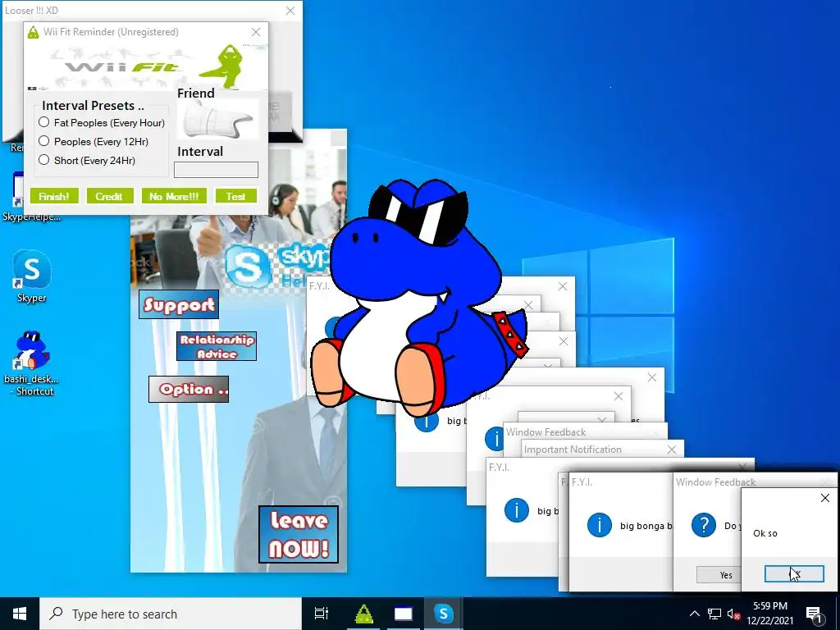Click OK in the 'Ok so' dialog
This screenshot has height=630, width=840.
pyautogui.click(x=794, y=573)
